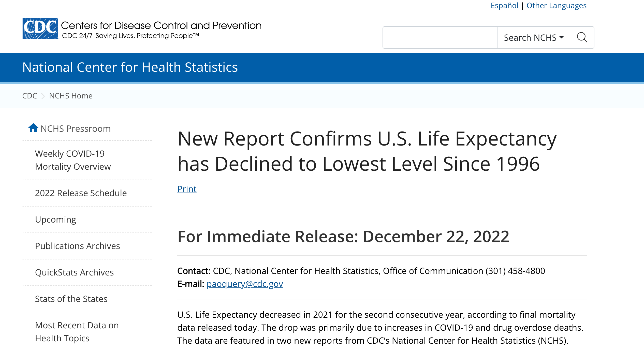644x350 pixels.
Task: Go to NCHS Home breadcrumb link
Action: click(71, 96)
